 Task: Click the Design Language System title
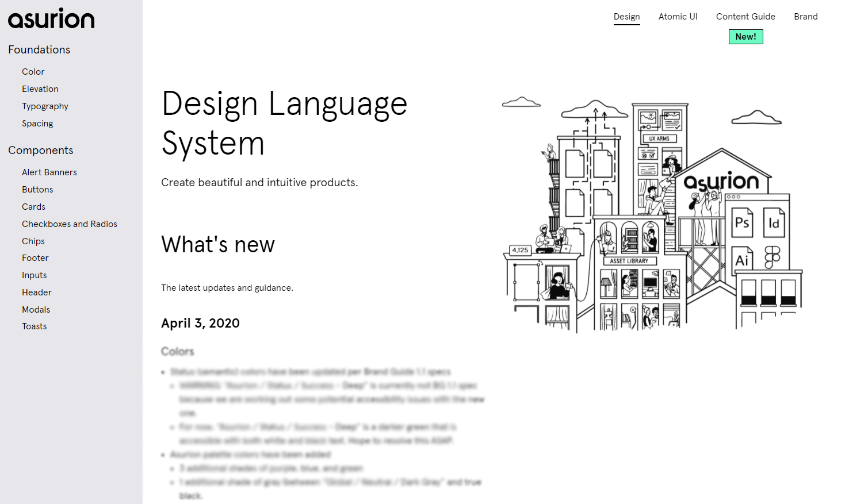coord(284,123)
